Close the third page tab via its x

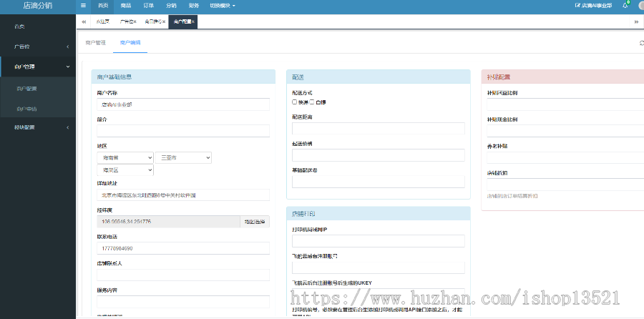[164, 21]
